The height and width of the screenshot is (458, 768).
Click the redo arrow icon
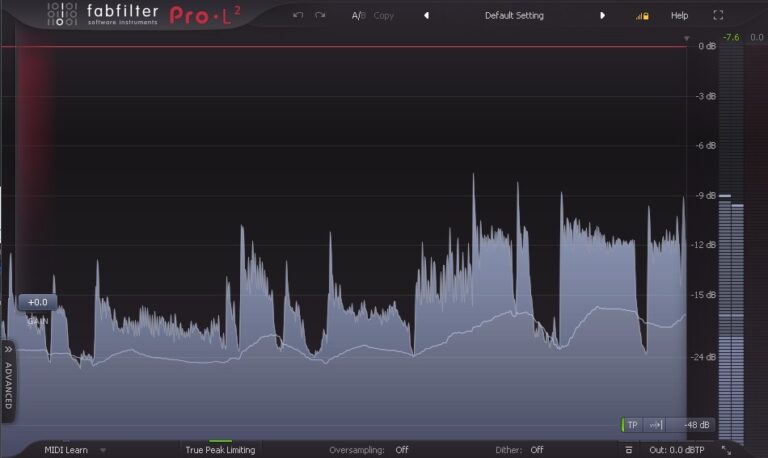(x=320, y=15)
